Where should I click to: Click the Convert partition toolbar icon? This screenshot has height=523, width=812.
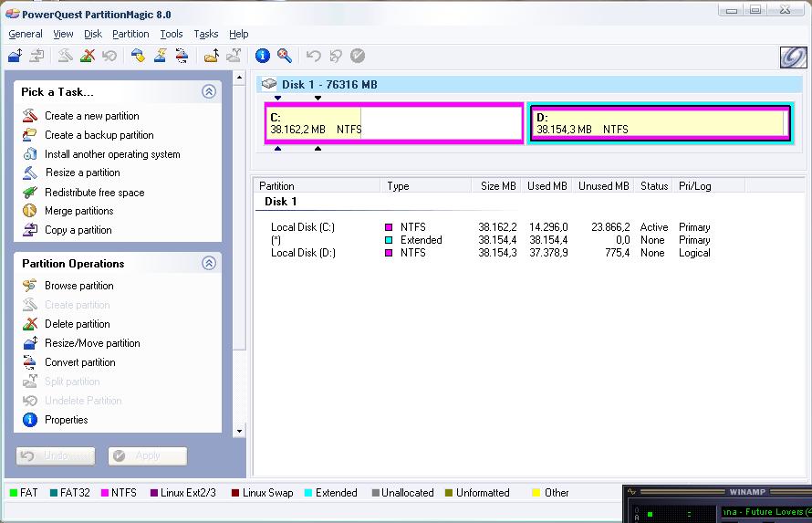(182, 56)
